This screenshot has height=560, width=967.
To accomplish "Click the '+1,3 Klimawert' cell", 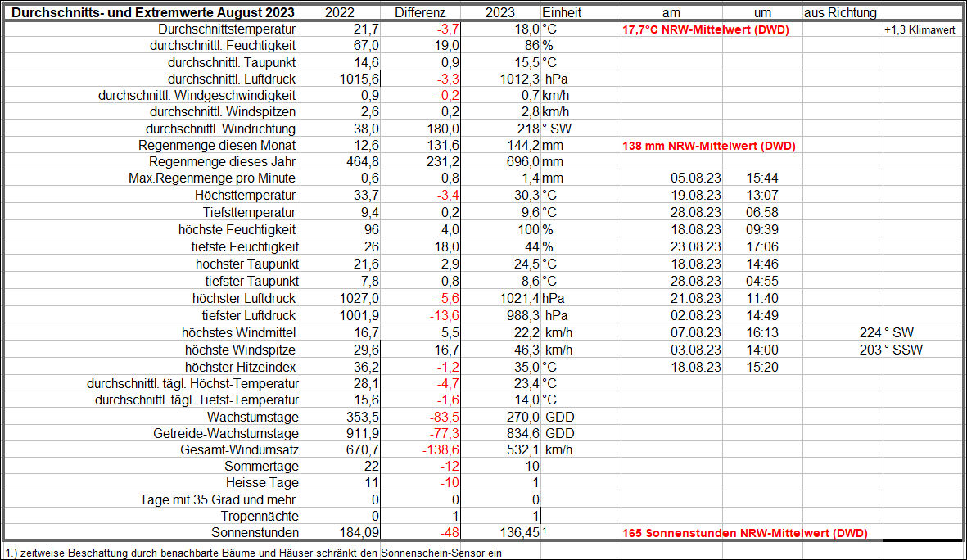I will coord(920,29).
